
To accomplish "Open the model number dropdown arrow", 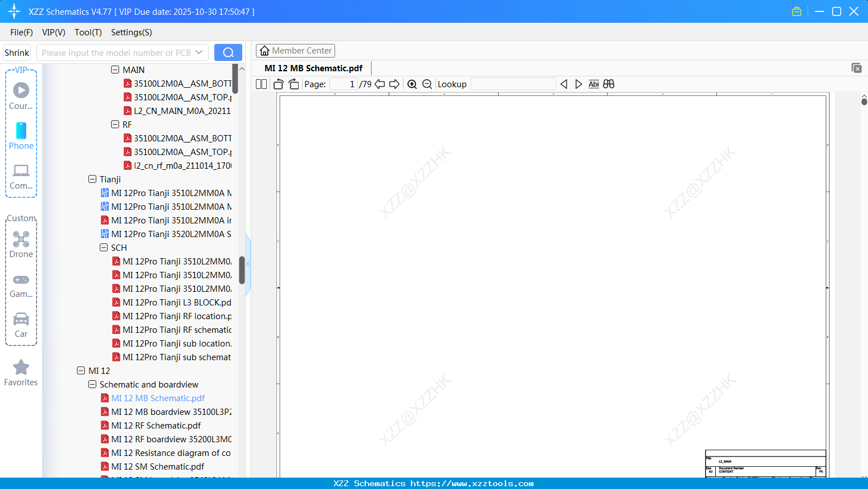I will point(199,52).
